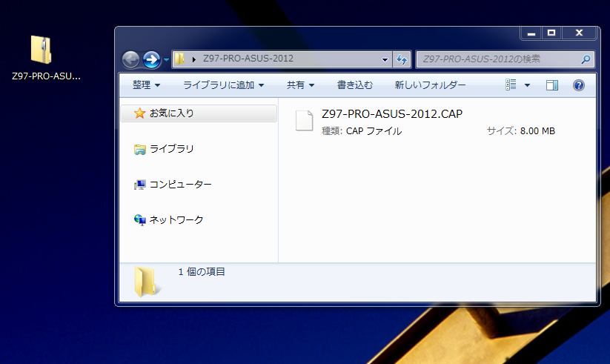Minimize the explorer window
Image resolution: width=610 pixels, height=364 pixels.
[531, 33]
